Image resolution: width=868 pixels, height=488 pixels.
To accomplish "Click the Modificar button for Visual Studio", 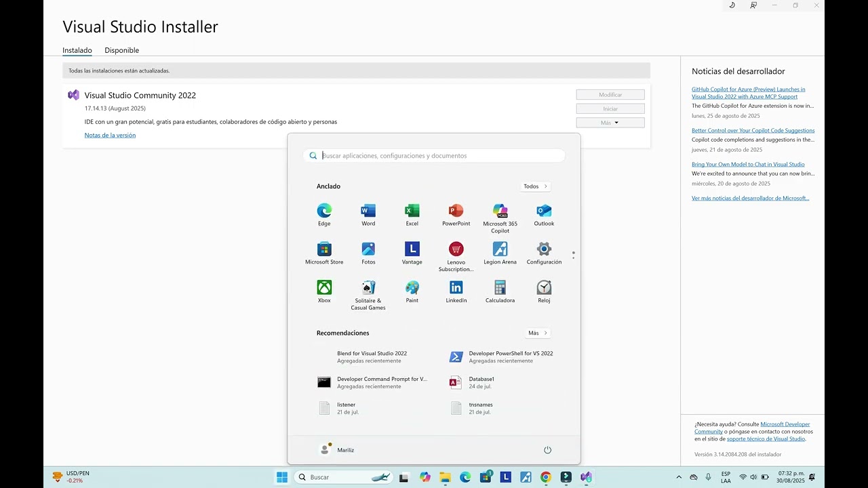I will 610,95.
